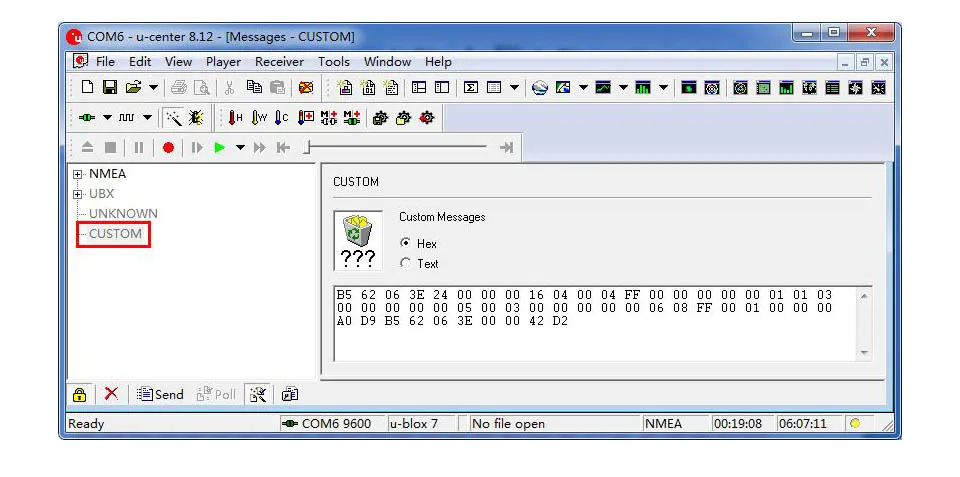Click the Save floppy disk icon
This screenshot has width=960, height=477.
[x=110, y=88]
